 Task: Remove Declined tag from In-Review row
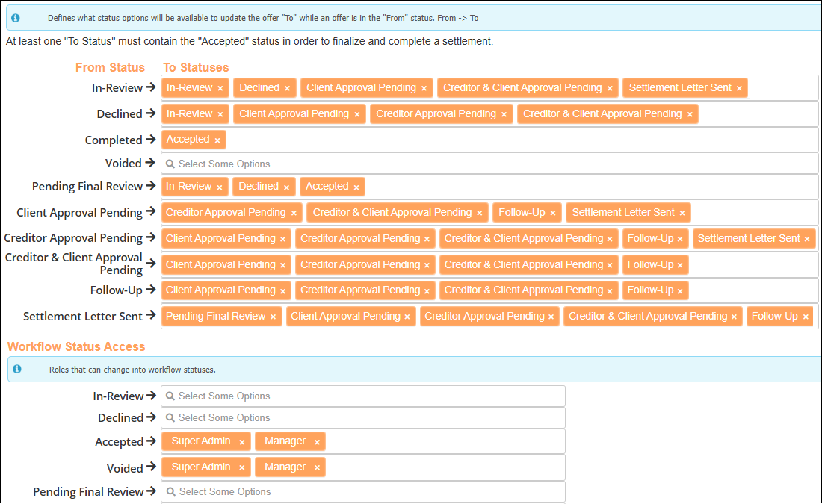287,88
